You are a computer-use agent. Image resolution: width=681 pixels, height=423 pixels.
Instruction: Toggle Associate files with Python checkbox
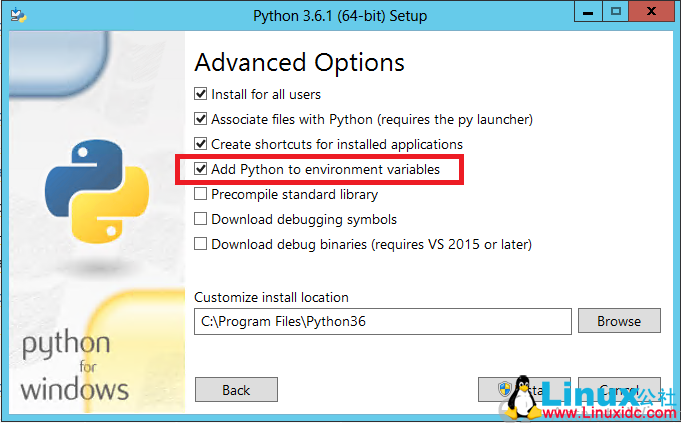pyautogui.click(x=201, y=119)
